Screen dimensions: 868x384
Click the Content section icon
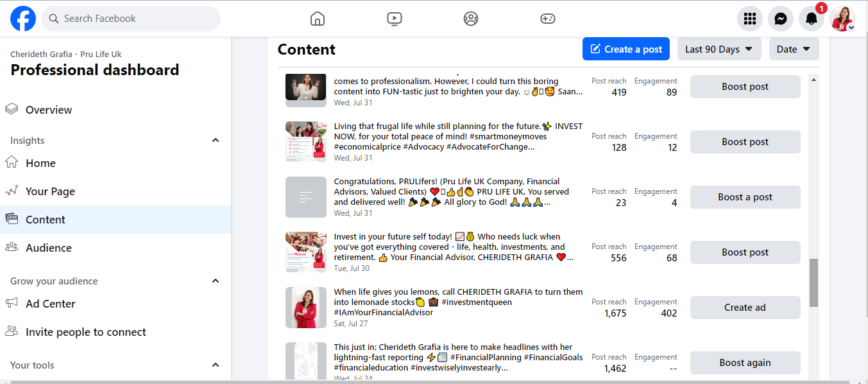(12, 220)
